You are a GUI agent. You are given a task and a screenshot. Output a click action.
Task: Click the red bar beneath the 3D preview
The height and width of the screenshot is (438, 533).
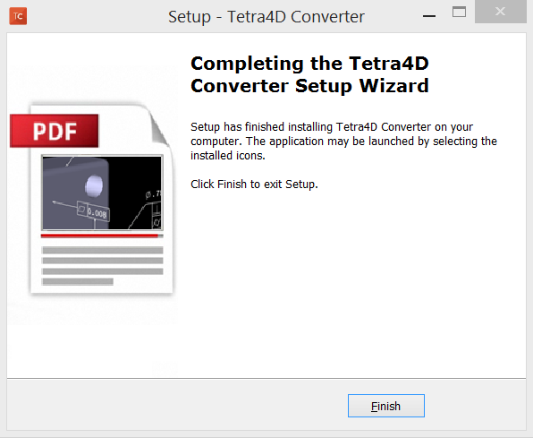(102, 236)
